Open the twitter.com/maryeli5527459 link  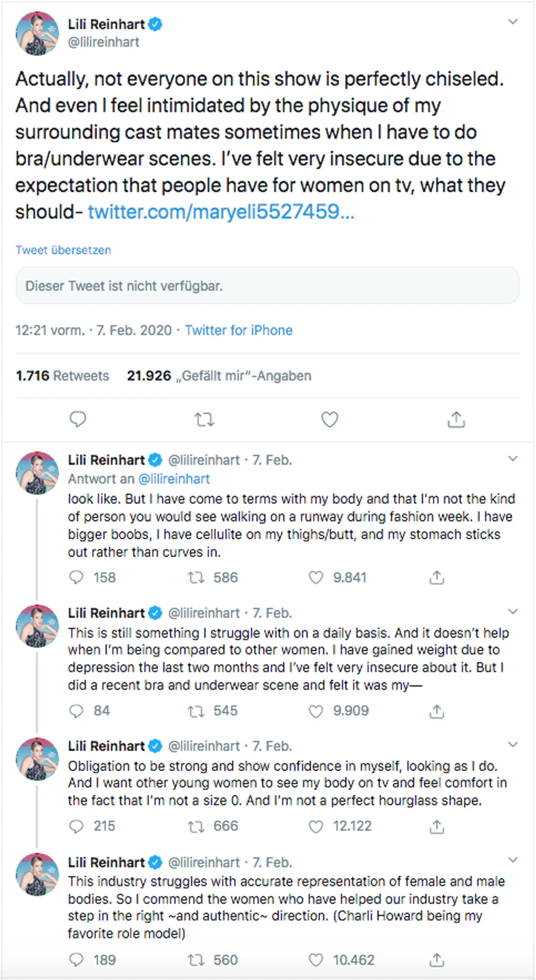click(221, 212)
